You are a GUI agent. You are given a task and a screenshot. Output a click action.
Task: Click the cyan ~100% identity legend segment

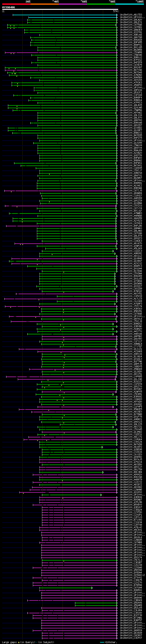[x=130, y=4]
